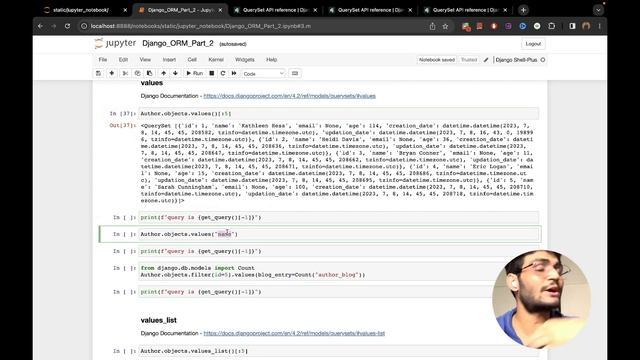Cut selected cells with the scissors icon

click(125, 73)
